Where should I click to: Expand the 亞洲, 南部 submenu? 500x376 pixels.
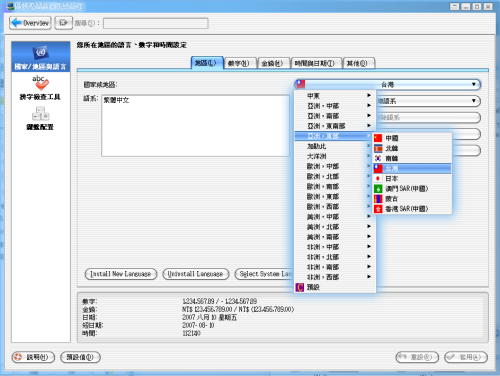(x=335, y=116)
